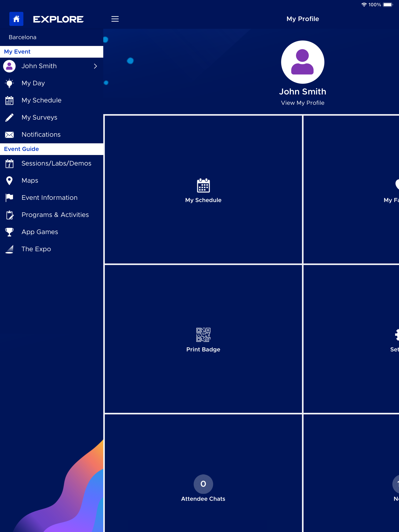Click My Schedule tile calendar icon
Image resolution: width=399 pixels, height=532 pixels.
(x=203, y=185)
